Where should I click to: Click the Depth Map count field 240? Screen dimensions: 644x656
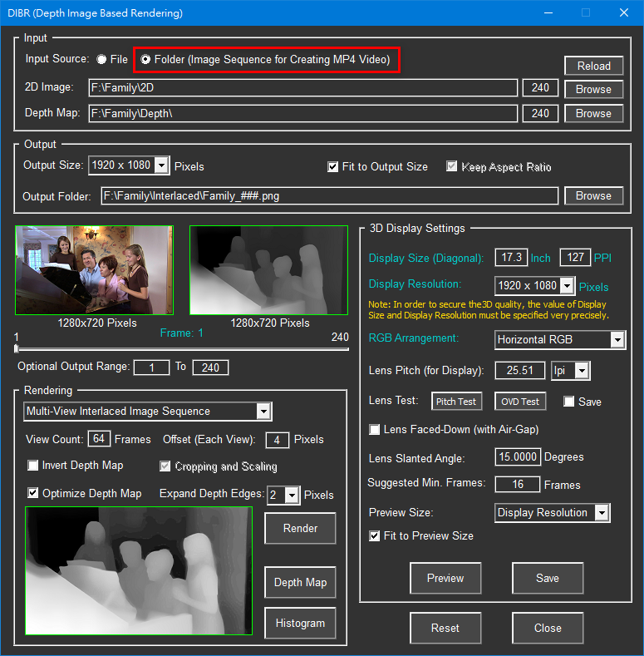click(540, 113)
